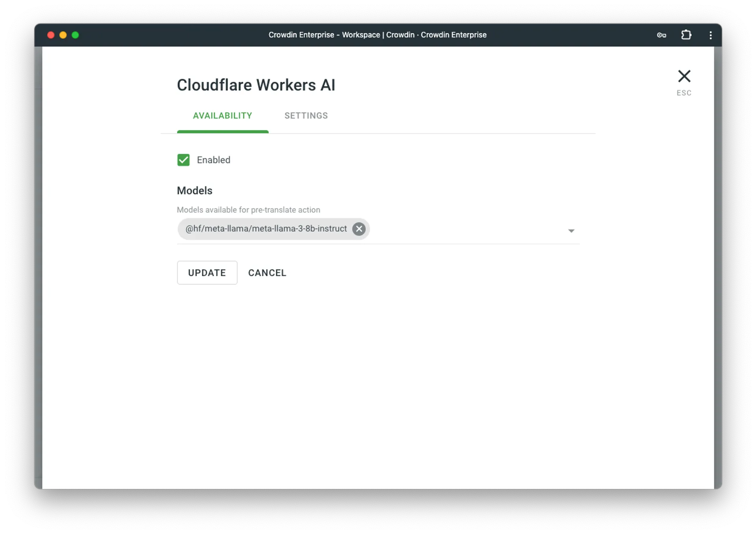Click the Cloudflare Workers AI heading
This screenshot has height=534, width=756.
pyautogui.click(x=256, y=85)
